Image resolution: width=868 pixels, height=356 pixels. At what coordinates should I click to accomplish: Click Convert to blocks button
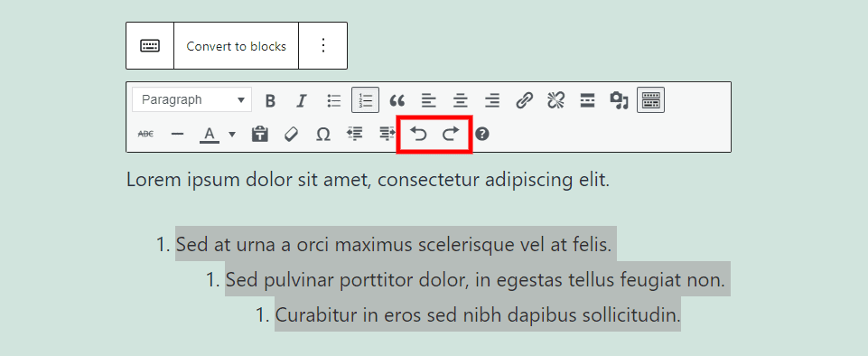(237, 46)
